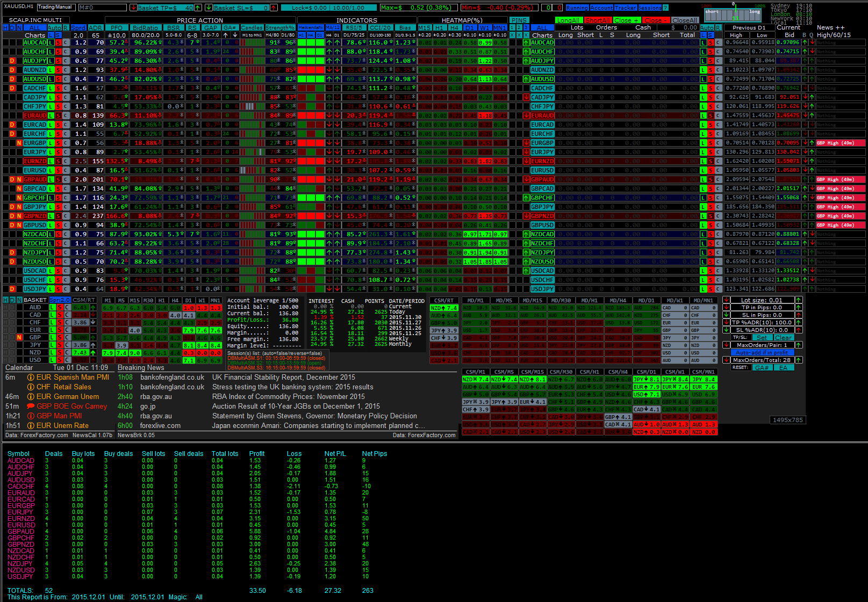Image resolution: width=868 pixels, height=602 pixels.
Task: Select the CCI/20 indicator header
Action: pyautogui.click(x=380, y=27)
